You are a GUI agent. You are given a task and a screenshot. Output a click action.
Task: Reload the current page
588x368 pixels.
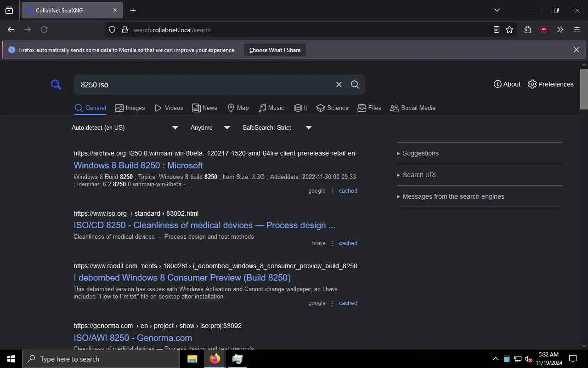pyautogui.click(x=44, y=29)
